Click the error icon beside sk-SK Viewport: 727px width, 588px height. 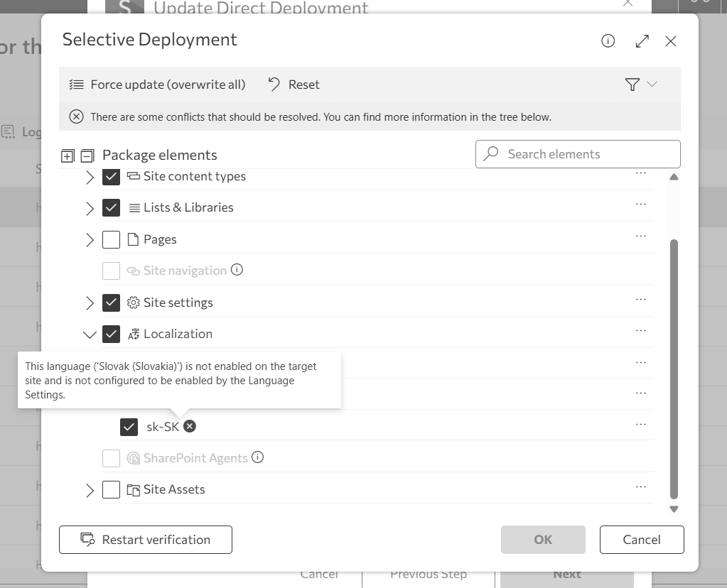click(x=190, y=426)
